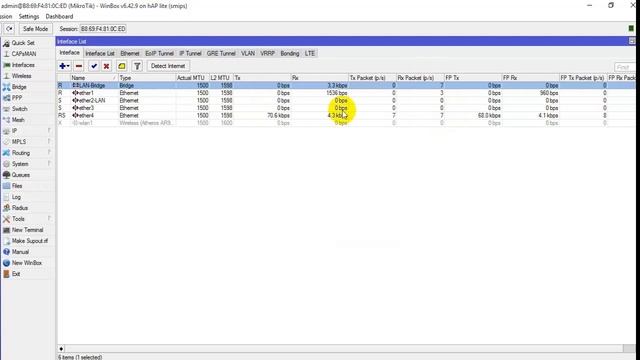Image resolution: width=640 pixels, height=360 pixels.
Task: Switch to the IP Tunnel tab
Action: (190, 53)
